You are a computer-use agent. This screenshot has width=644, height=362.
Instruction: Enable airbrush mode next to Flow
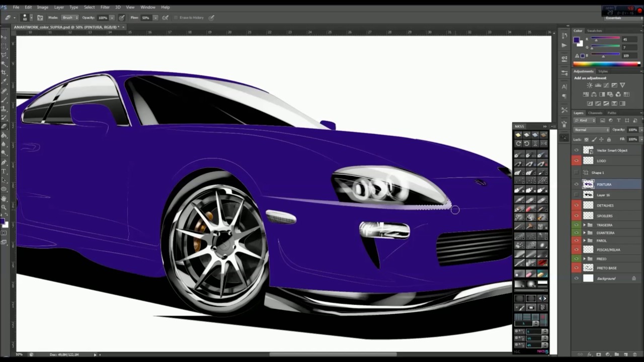(165, 18)
